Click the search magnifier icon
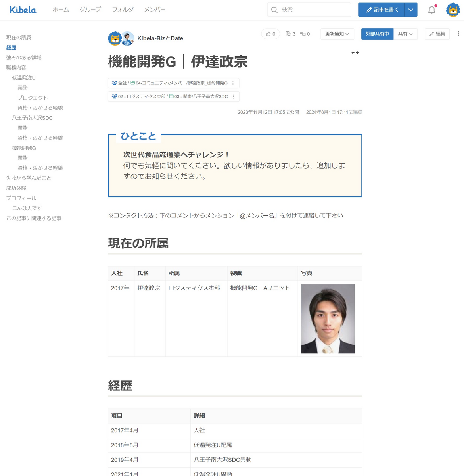Viewport: 464px width, 476px height. tap(274, 10)
